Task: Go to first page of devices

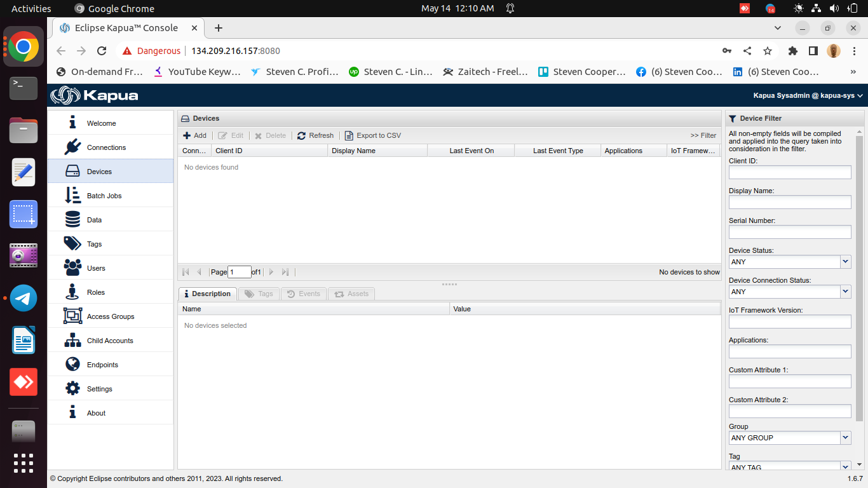Action: 186,272
